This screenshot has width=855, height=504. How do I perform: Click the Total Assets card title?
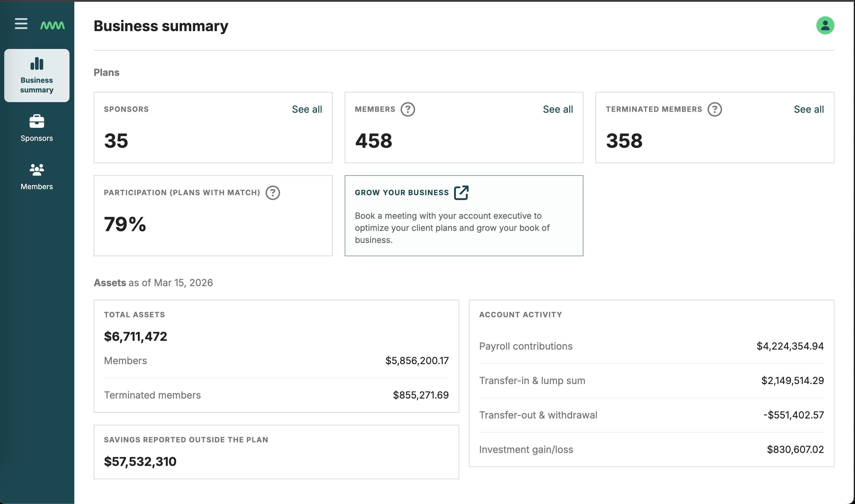coord(134,315)
